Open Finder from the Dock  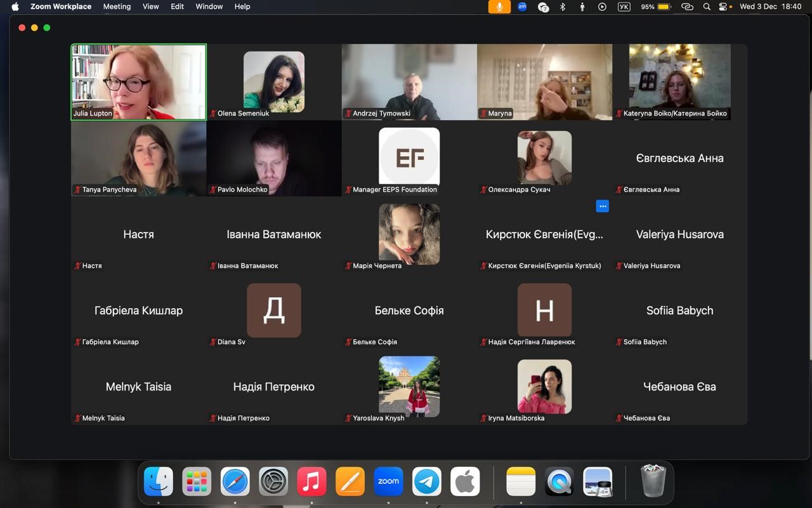[159, 483]
